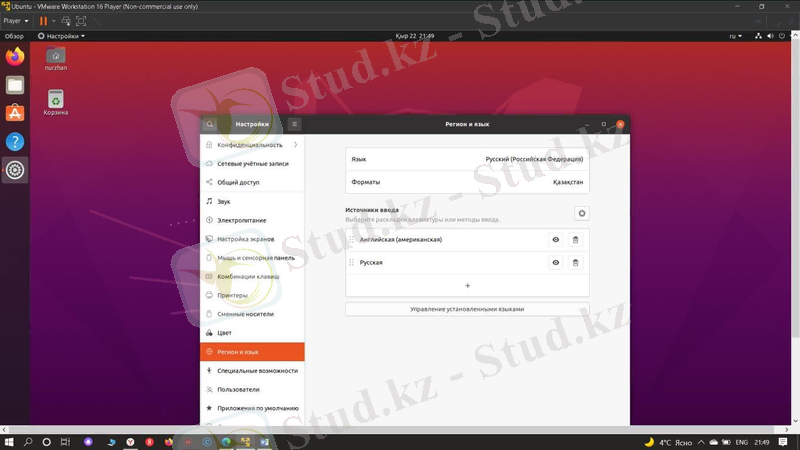Remove the Russian input source with trash icon
The image size is (800, 450).
pyautogui.click(x=575, y=263)
